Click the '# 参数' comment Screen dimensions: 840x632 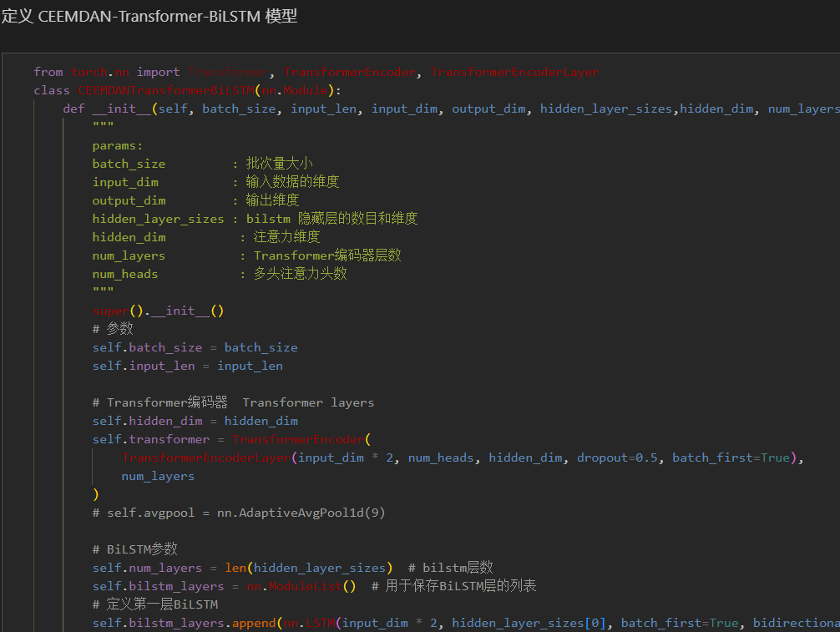click(x=113, y=329)
